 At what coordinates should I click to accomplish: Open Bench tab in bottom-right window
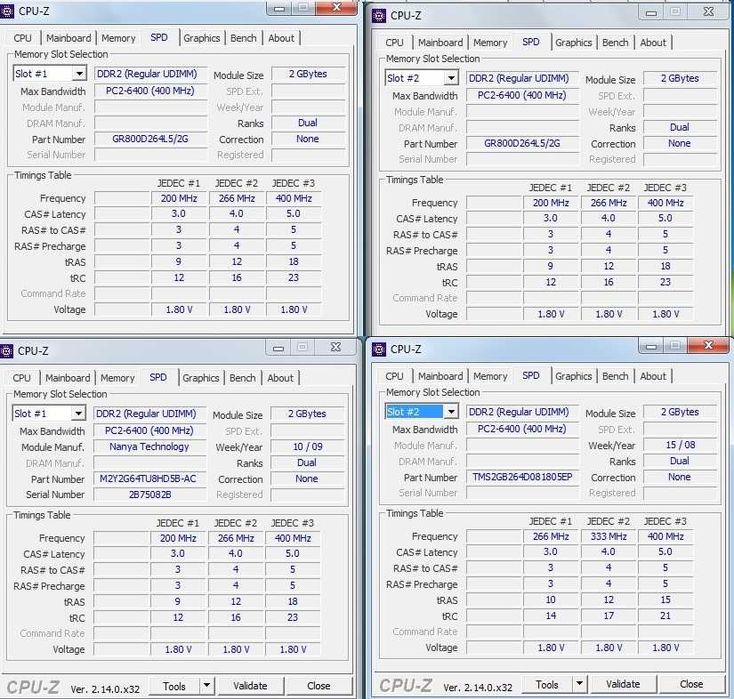click(x=616, y=376)
